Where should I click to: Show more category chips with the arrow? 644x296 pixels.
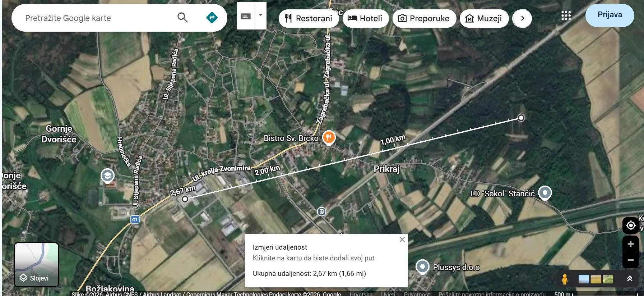tap(522, 18)
